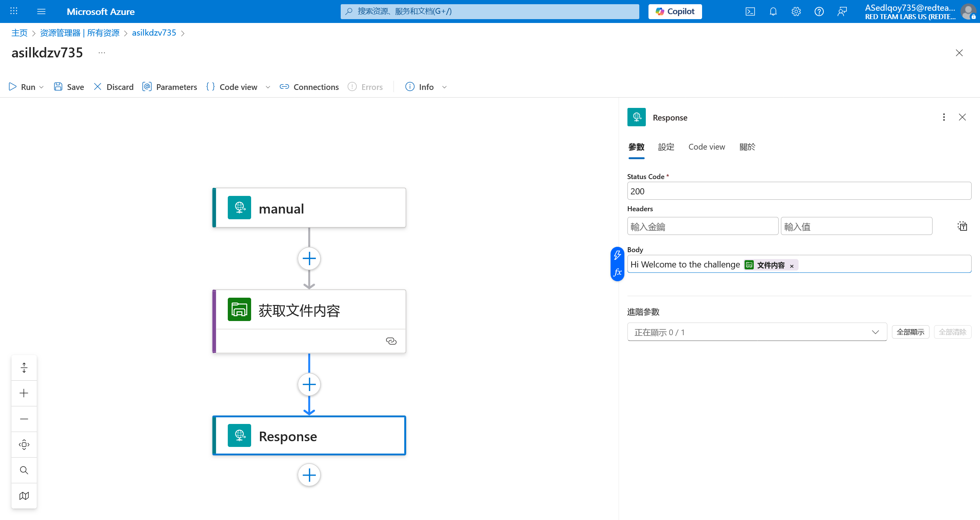Open the 進階參數 dropdown
This screenshot has width=980, height=520.
coord(757,332)
